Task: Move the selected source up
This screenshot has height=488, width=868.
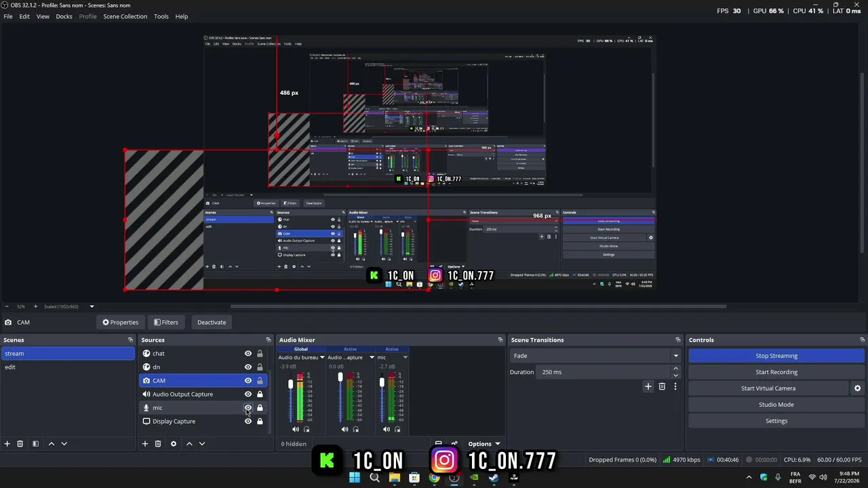Action: point(189,443)
